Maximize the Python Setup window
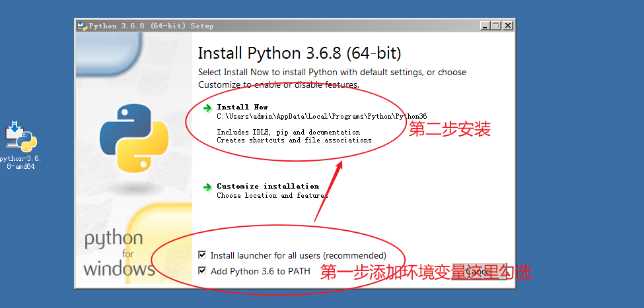 click(x=496, y=26)
